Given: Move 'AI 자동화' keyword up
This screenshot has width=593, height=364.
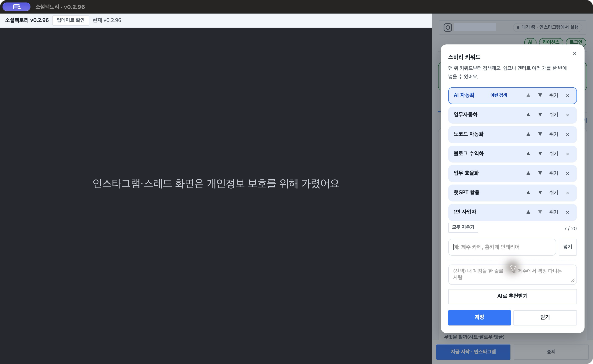Looking at the screenshot, I should point(528,95).
